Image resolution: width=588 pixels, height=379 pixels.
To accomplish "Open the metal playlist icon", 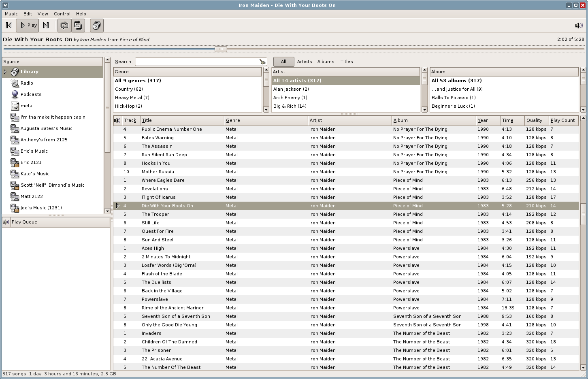I will click(15, 106).
